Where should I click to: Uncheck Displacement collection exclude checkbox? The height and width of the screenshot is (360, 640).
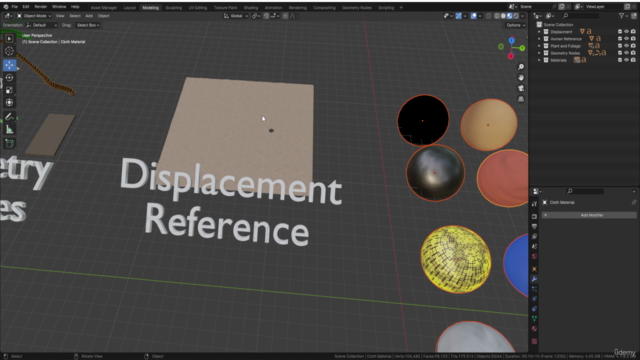620,31
